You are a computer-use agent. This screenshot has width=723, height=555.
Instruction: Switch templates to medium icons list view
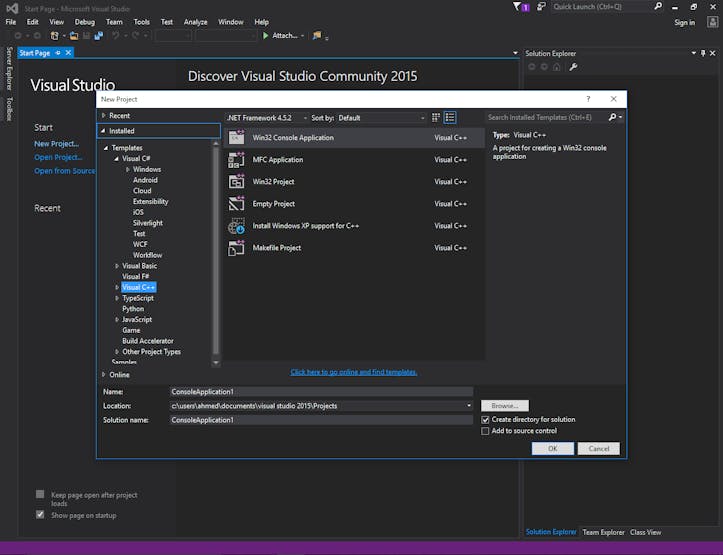click(x=450, y=118)
